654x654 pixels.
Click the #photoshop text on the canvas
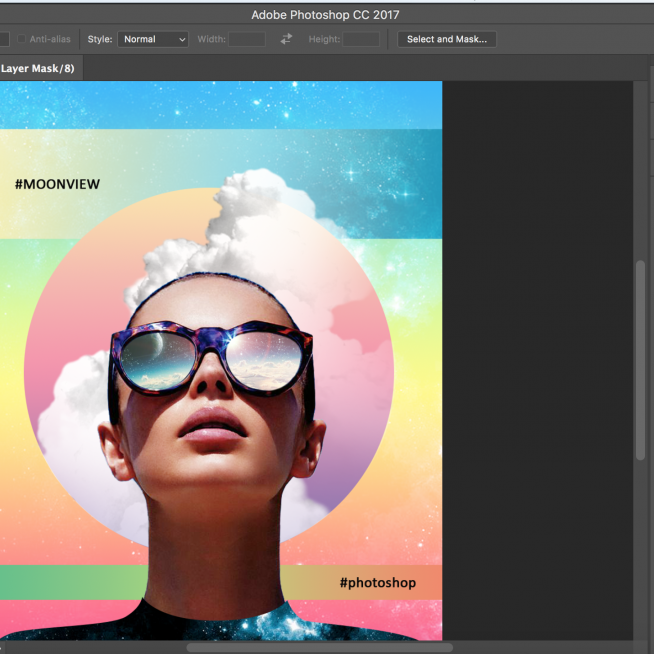377,582
